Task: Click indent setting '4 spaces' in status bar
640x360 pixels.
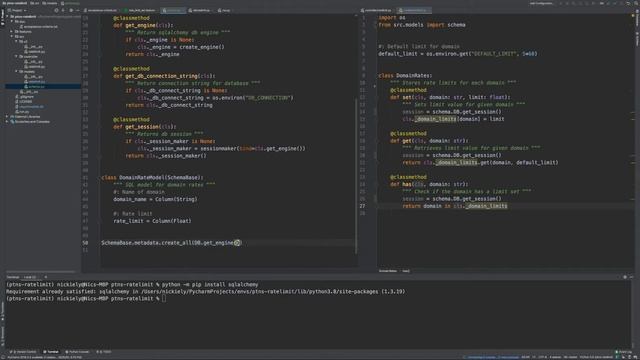Action: pyautogui.click(x=556, y=357)
